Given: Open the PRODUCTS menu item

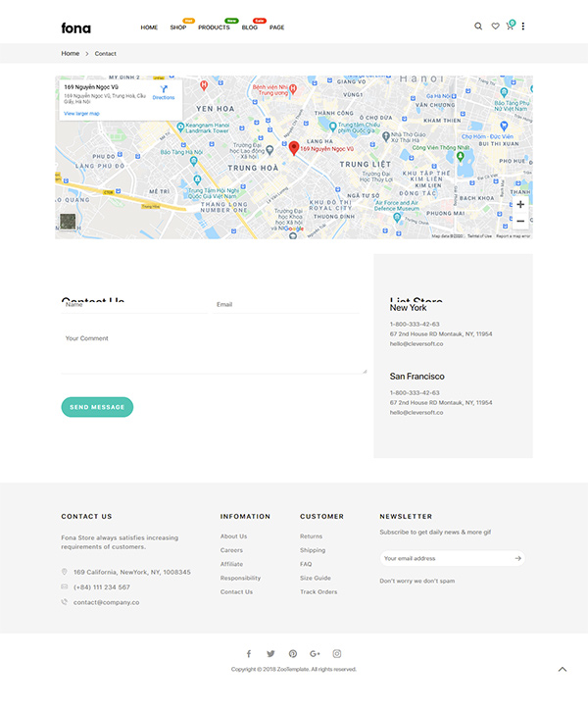Looking at the screenshot, I should point(214,27).
